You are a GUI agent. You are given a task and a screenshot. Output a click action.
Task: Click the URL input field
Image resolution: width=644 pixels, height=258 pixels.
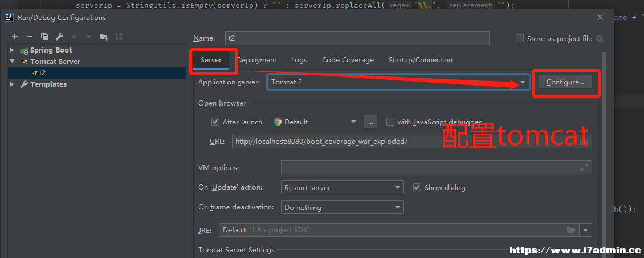point(411,142)
